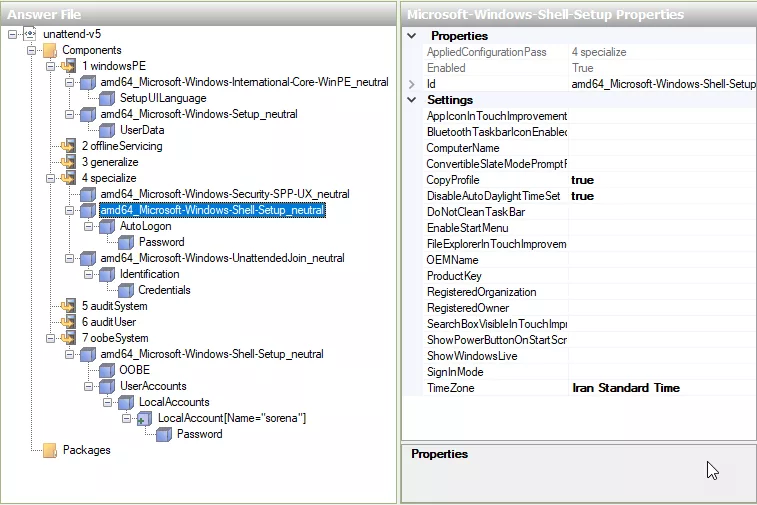The image size is (757, 505).
Task: Click the cube icon of AutoLogon's Password
Action: (x=126, y=242)
